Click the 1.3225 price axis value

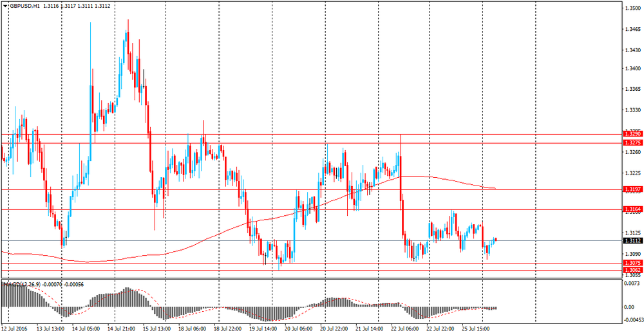(633, 173)
